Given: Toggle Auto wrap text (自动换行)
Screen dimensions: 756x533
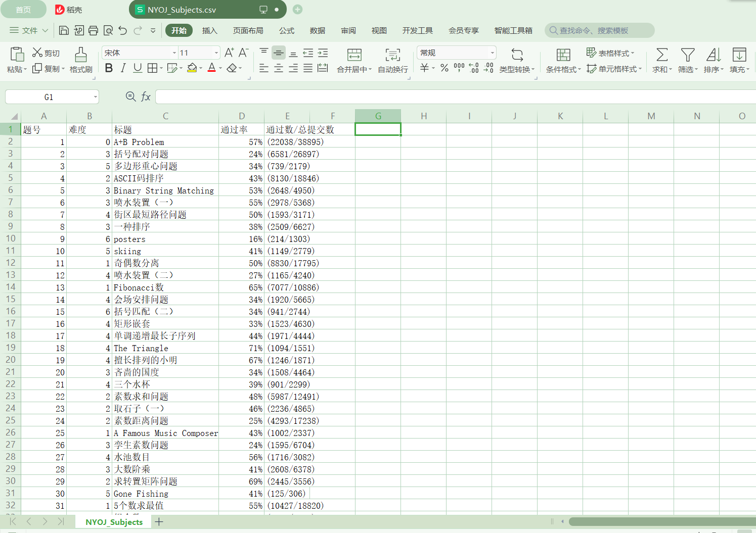Looking at the screenshot, I should [393, 61].
